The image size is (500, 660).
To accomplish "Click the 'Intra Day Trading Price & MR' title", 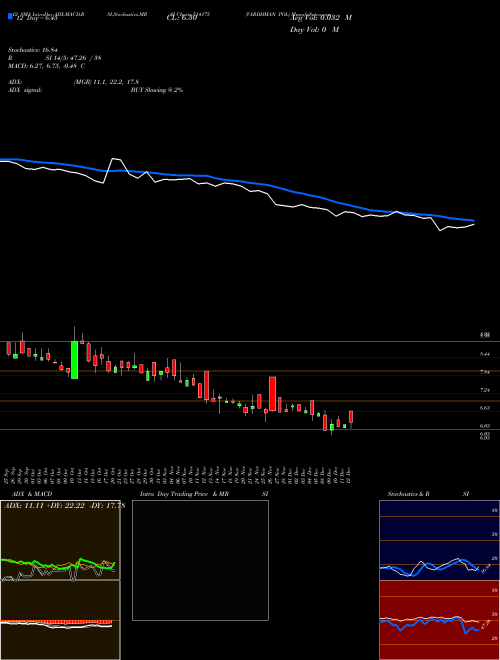I will coord(184,494).
